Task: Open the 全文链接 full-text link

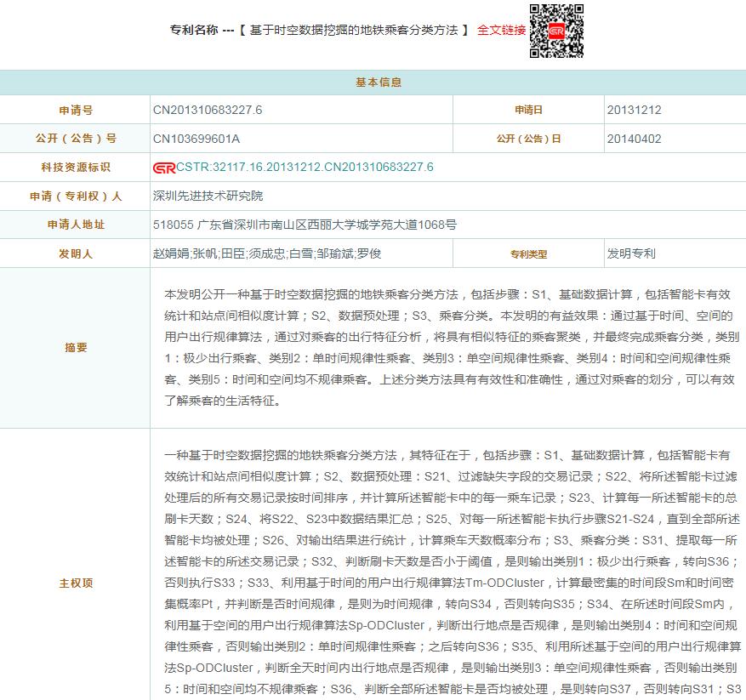Action: tap(501, 30)
